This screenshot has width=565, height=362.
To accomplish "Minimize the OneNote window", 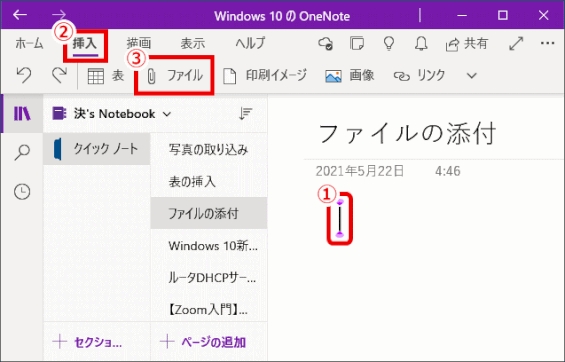I will click(462, 15).
